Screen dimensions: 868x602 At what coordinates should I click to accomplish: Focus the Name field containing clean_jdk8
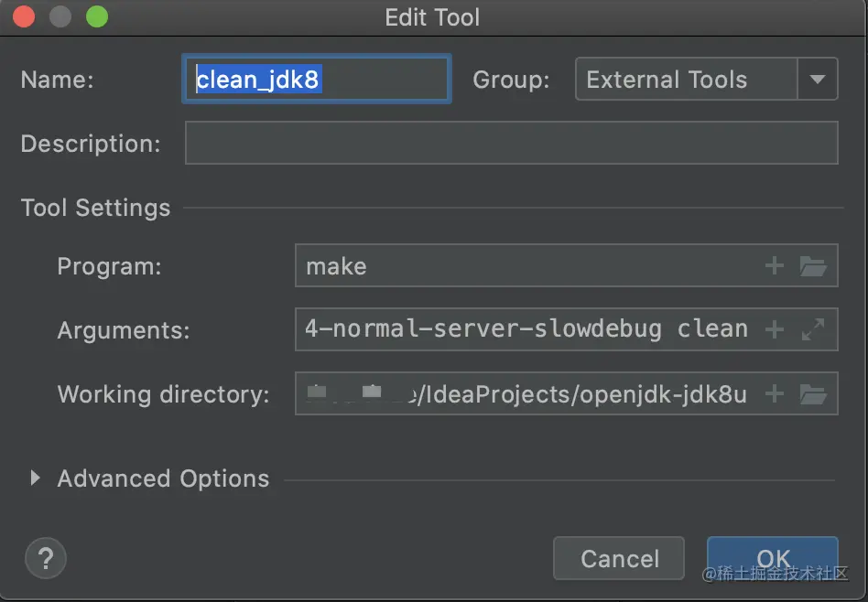(x=317, y=79)
